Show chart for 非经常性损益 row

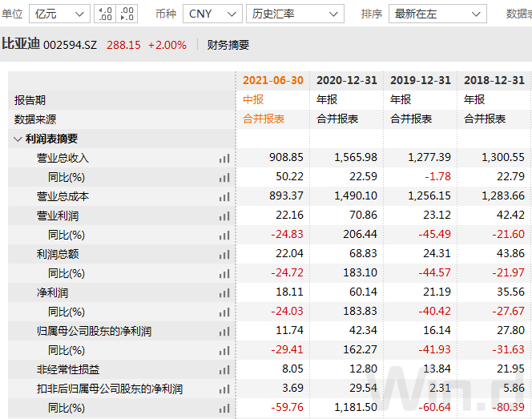[x=224, y=370]
